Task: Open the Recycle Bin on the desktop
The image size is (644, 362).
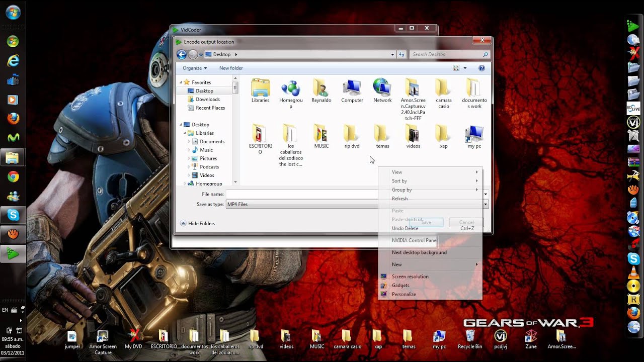Action: click(470, 339)
